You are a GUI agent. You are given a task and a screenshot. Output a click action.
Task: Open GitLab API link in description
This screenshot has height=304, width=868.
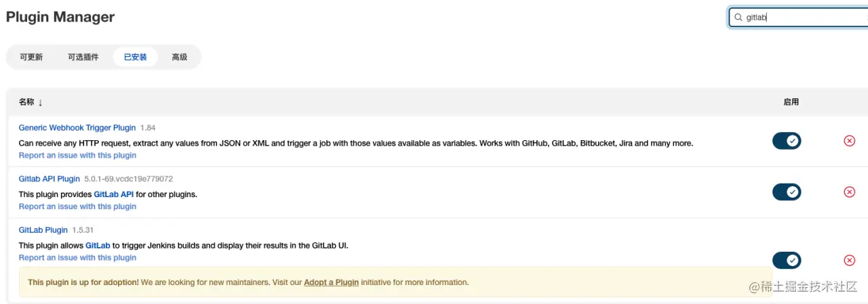pos(113,194)
